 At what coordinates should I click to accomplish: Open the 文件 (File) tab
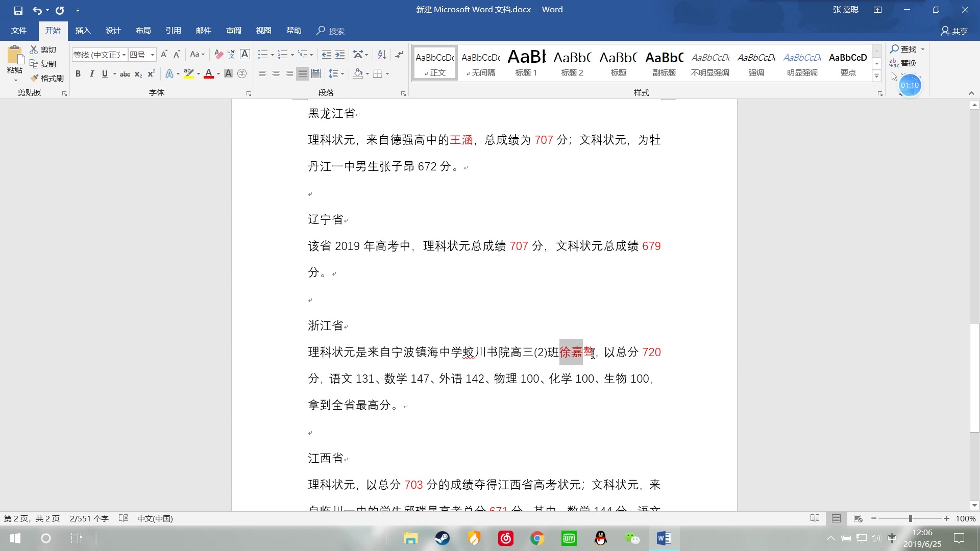19,31
